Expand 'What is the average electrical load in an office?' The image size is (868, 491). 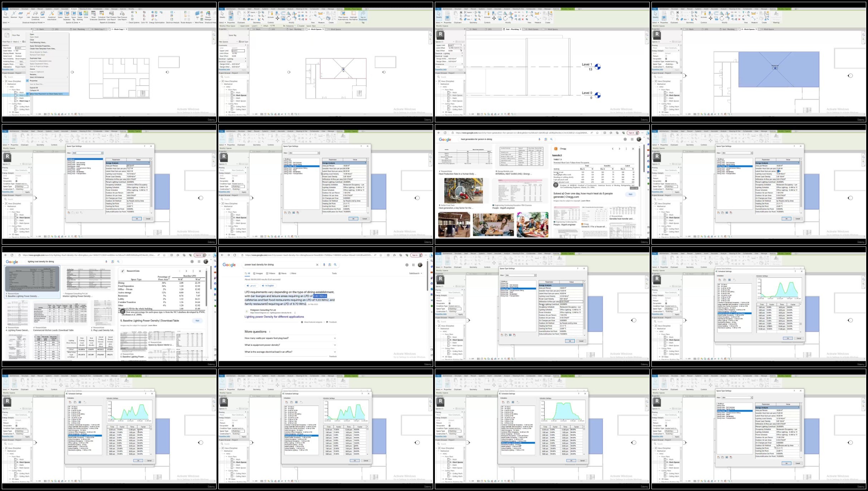(x=291, y=352)
